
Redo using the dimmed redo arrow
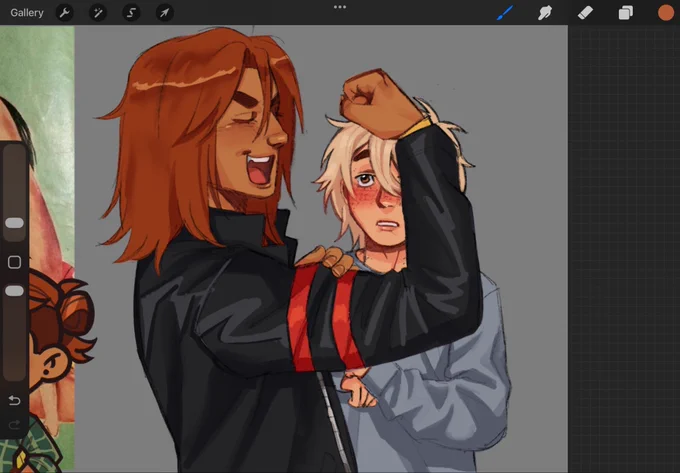pyautogui.click(x=14, y=424)
